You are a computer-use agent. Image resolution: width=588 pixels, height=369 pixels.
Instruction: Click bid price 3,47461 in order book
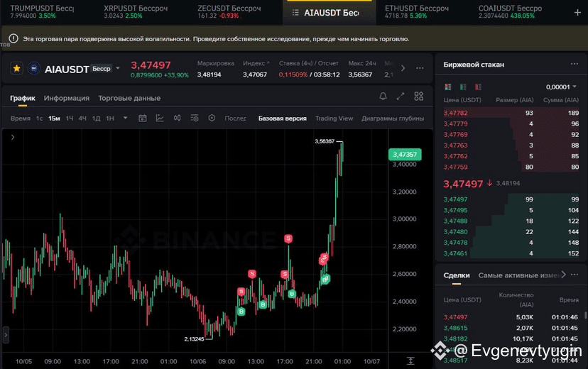(x=455, y=253)
